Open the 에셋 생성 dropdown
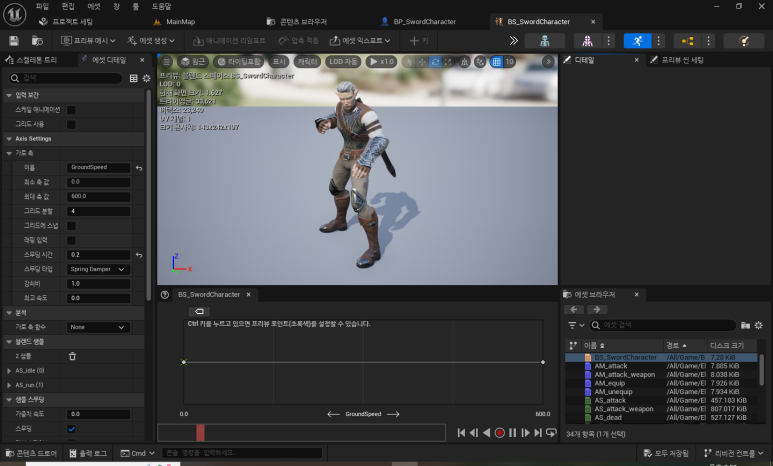The width and height of the screenshot is (773, 466). [151, 40]
